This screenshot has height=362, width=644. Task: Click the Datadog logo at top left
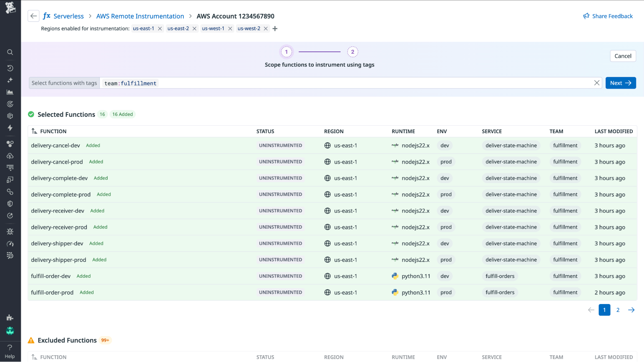[10, 7]
